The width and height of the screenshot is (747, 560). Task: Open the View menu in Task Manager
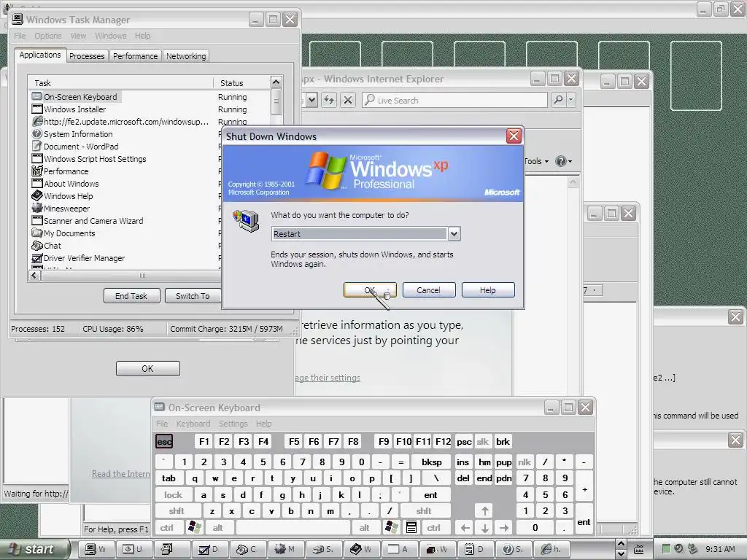point(78,36)
